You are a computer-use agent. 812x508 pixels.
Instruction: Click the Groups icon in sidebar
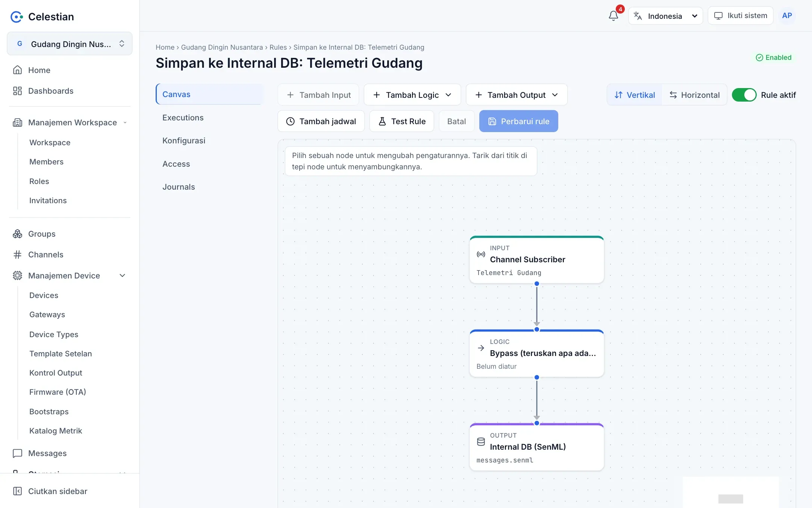17,234
